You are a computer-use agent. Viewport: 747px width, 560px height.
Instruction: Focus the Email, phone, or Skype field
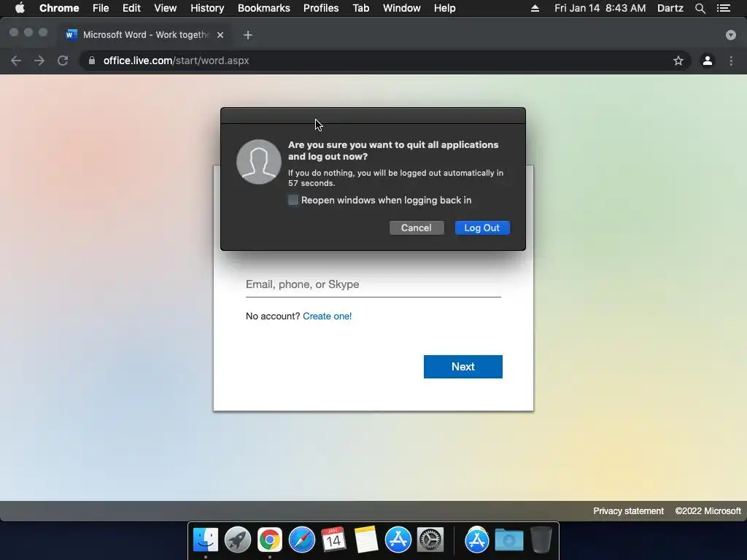(373, 285)
